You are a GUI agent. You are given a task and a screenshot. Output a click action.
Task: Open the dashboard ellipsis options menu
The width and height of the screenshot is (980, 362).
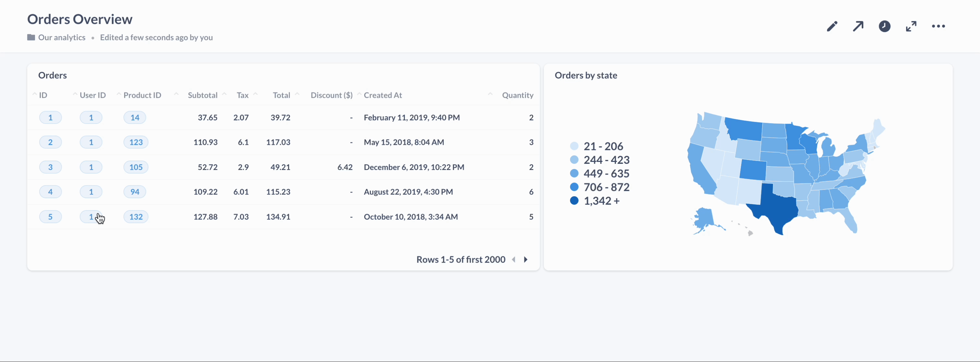click(938, 26)
